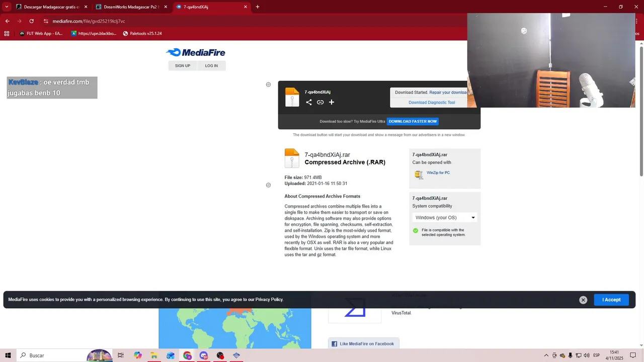644x362 pixels.
Task: Click the taskbar Buscar search box
Action: point(63,355)
